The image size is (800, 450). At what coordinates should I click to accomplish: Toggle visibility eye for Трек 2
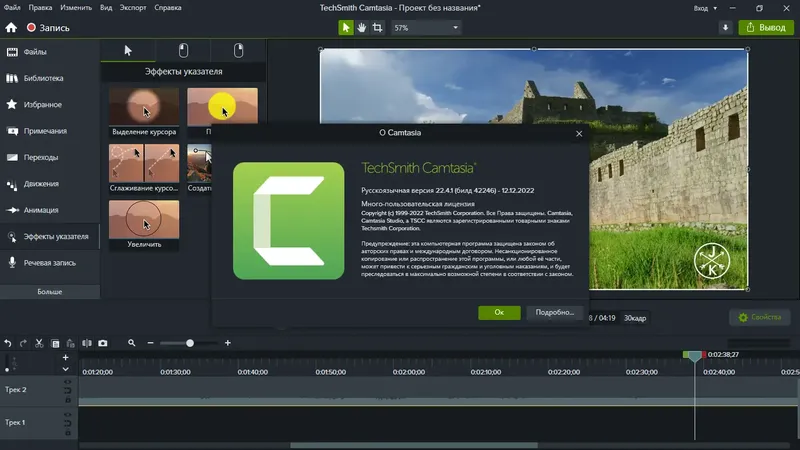(x=68, y=382)
